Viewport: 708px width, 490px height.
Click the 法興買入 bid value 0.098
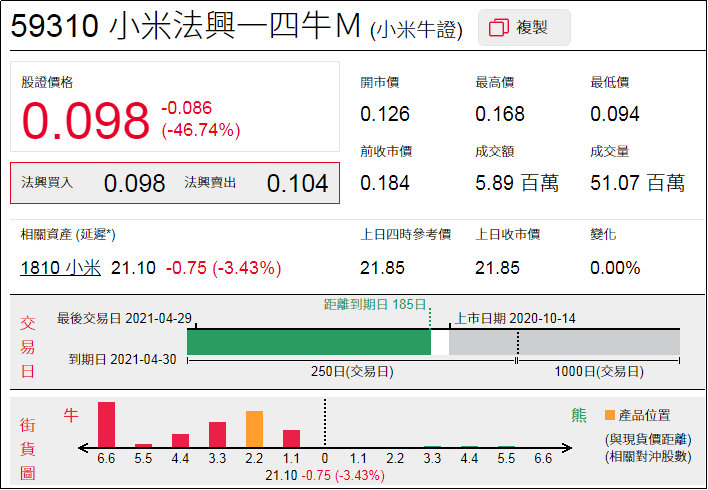(x=135, y=183)
